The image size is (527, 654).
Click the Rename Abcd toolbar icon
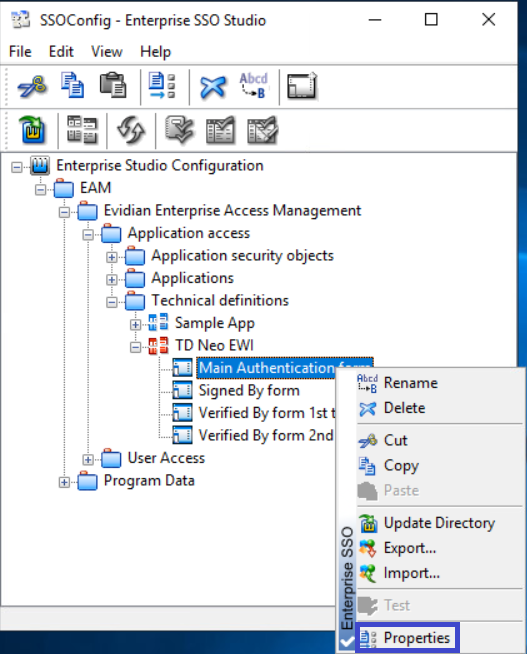pos(253,86)
